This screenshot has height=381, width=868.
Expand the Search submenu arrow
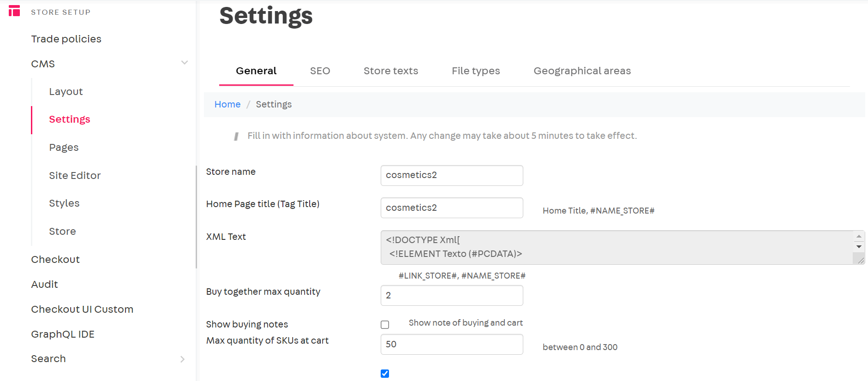[x=182, y=359]
